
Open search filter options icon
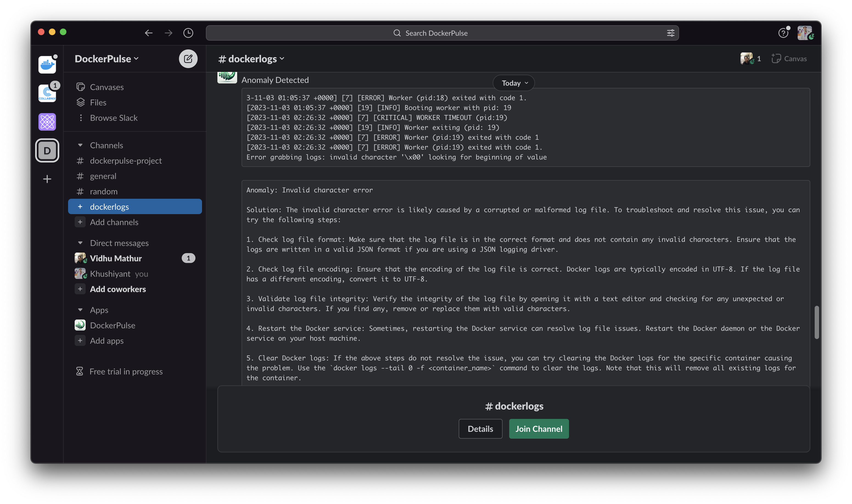(x=670, y=33)
